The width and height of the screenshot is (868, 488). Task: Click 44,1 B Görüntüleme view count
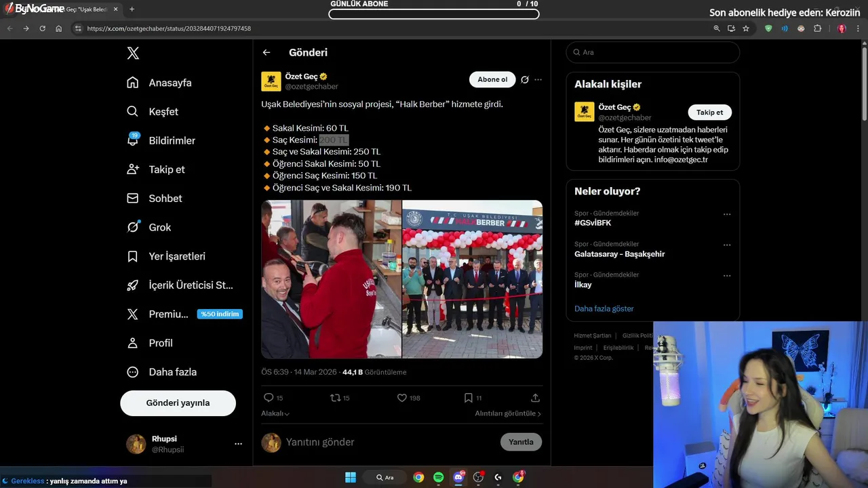(374, 372)
